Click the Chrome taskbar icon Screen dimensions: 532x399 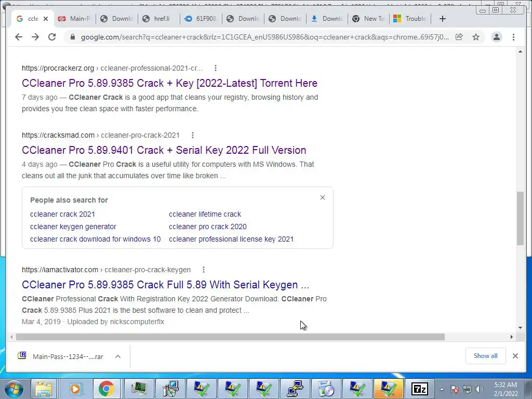[107, 389]
